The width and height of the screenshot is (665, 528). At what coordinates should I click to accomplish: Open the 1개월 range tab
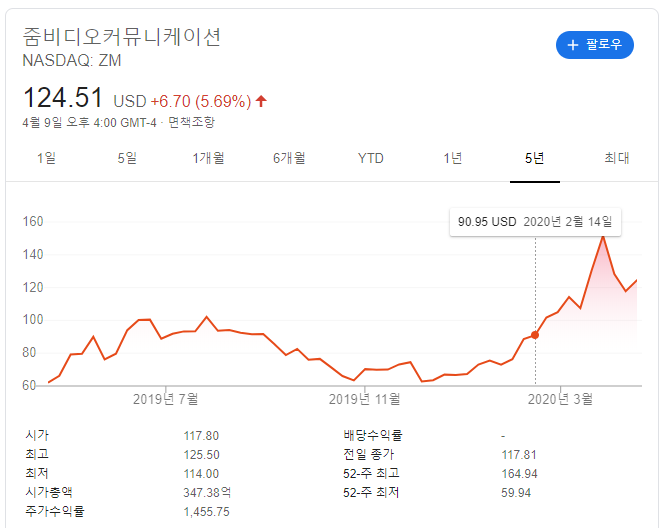[x=208, y=158]
